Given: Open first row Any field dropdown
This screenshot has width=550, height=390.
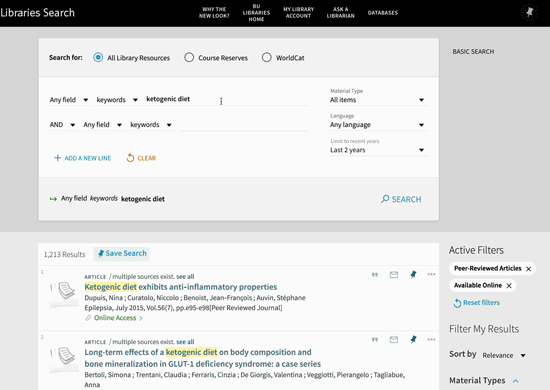Looking at the screenshot, I should pyautogui.click(x=69, y=100).
